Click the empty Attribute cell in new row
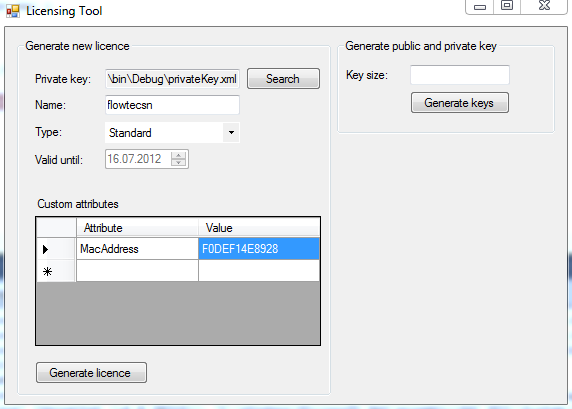572x409 pixels. coord(137,271)
